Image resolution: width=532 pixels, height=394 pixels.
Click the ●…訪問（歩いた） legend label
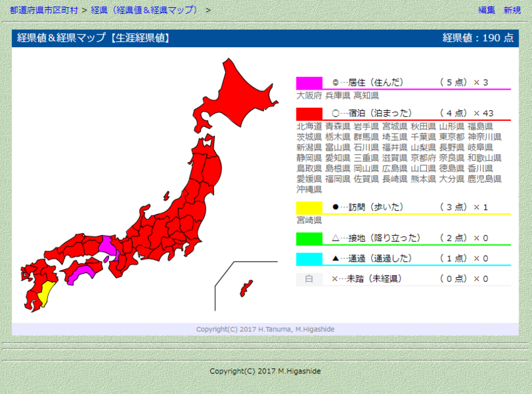click(368, 207)
